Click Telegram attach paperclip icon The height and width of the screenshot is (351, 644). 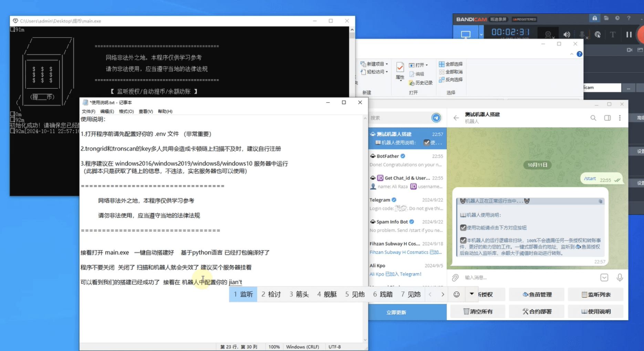click(455, 277)
